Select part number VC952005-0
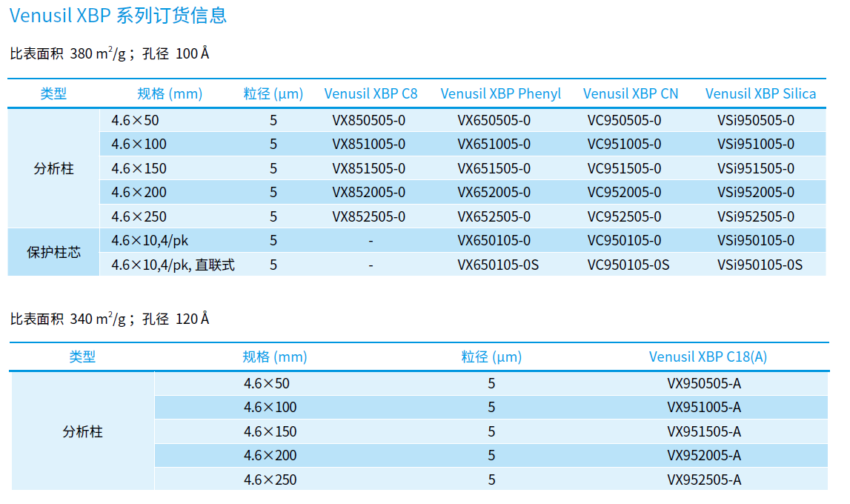 (625, 193)
